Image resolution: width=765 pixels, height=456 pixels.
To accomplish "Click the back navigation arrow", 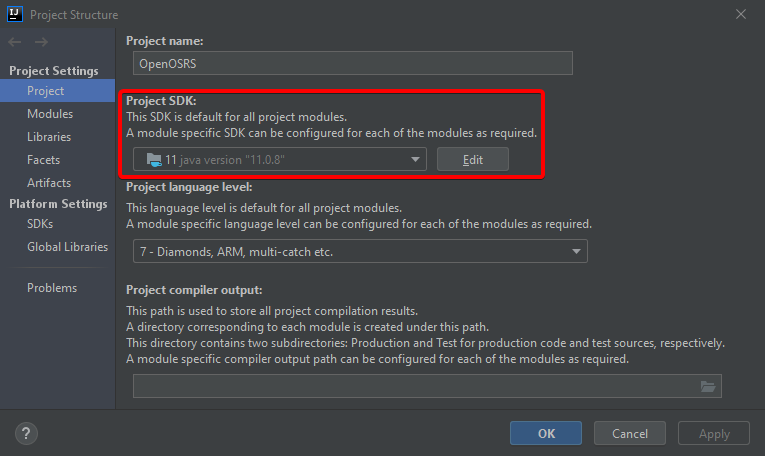I will 15,42.
